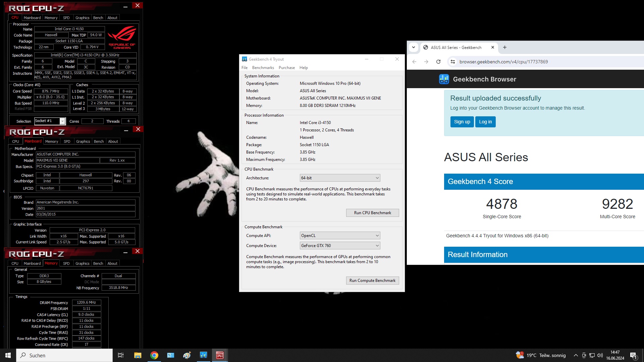Click the Log in button
644x362 pixels.
pyautogui.click(x=485, y=122)
